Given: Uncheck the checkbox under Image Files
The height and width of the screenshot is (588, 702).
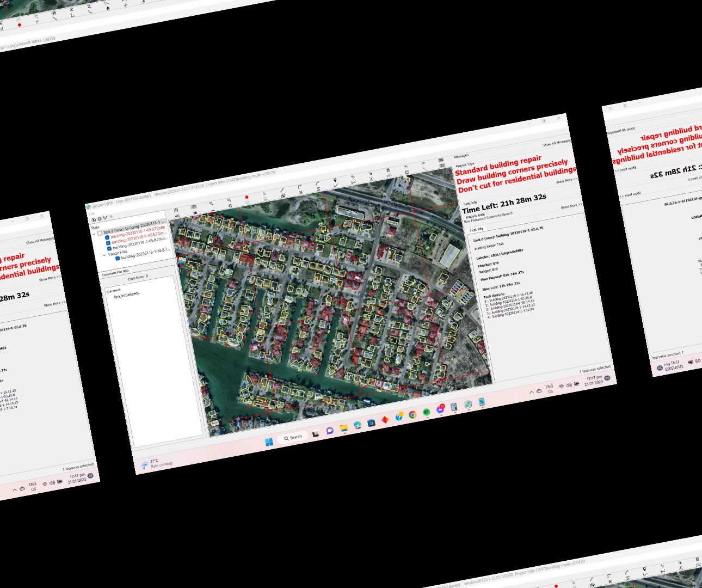Looking at the screenshot, I should [118, 259].
